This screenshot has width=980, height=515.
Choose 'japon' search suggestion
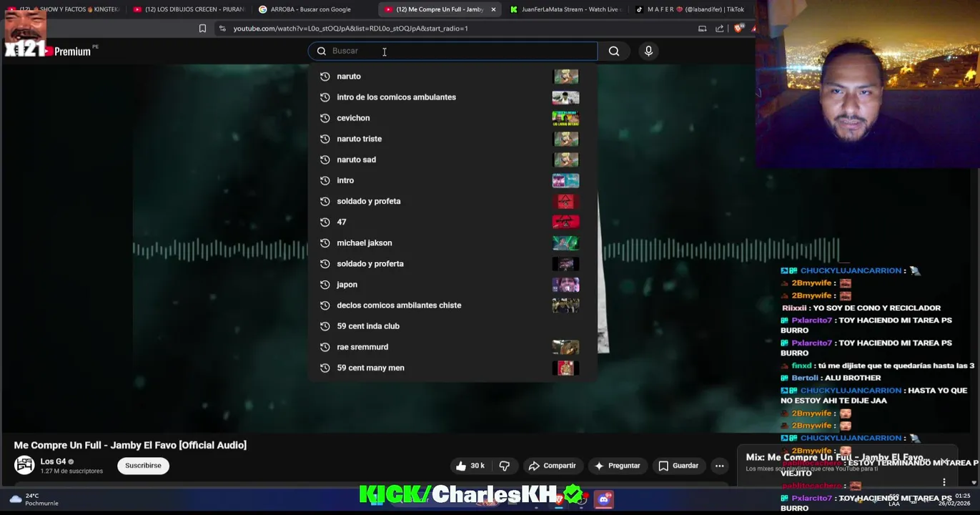[x=452, y=284]
